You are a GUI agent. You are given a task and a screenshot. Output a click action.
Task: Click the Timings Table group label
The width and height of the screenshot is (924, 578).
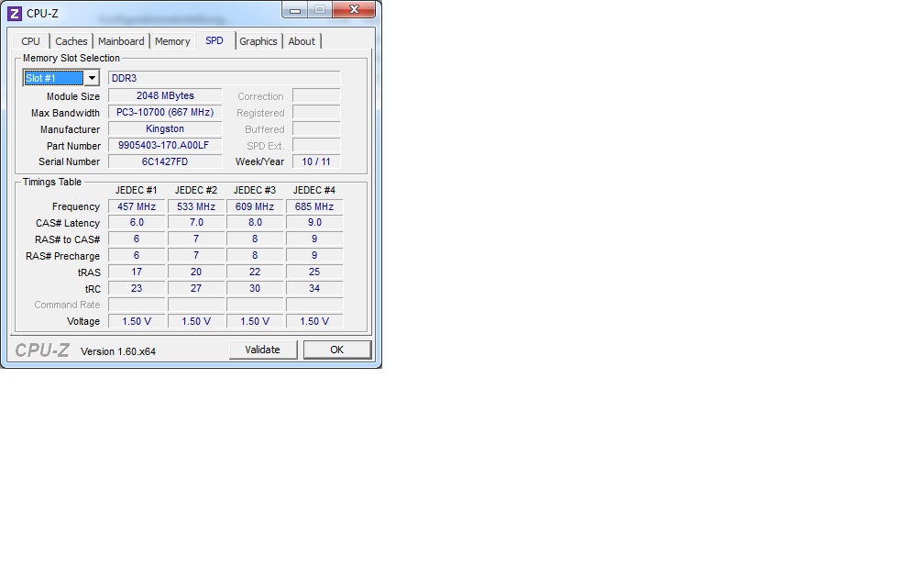click(52, 182)
